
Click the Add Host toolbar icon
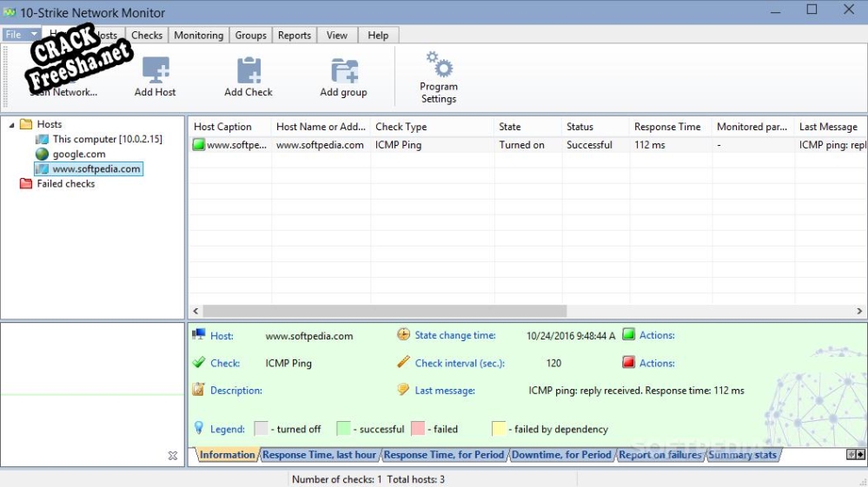(x=156, y=70)
